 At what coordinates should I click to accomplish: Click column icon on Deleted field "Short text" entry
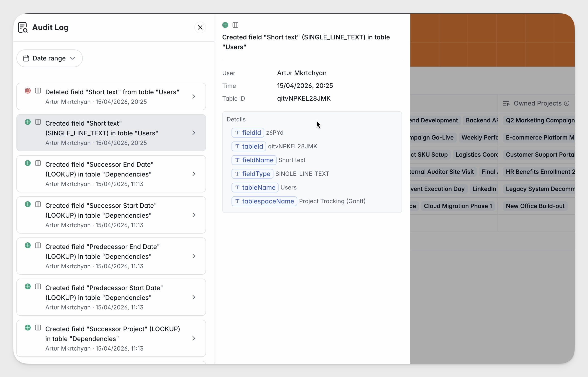point(38,91)
